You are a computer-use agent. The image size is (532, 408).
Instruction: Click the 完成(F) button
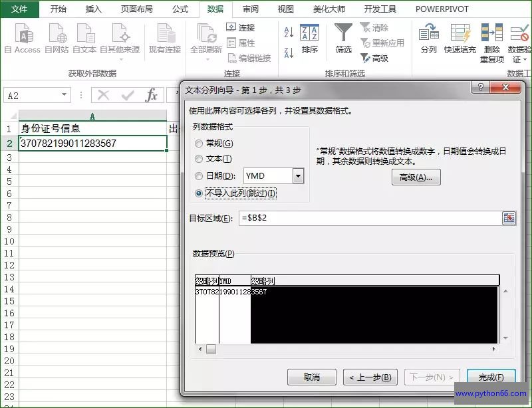coord(491,377)
